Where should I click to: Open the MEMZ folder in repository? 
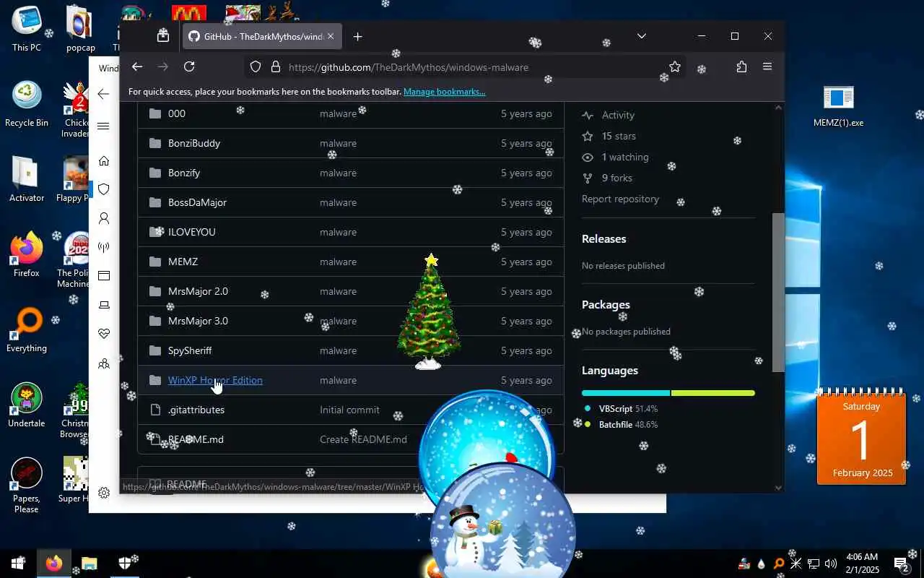tap(183, 262)
